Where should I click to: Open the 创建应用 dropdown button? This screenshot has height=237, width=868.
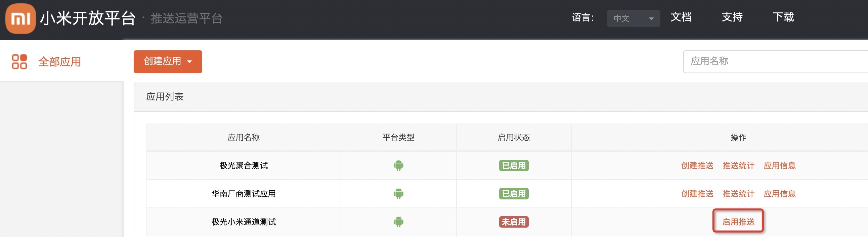(x=168, y=62)
